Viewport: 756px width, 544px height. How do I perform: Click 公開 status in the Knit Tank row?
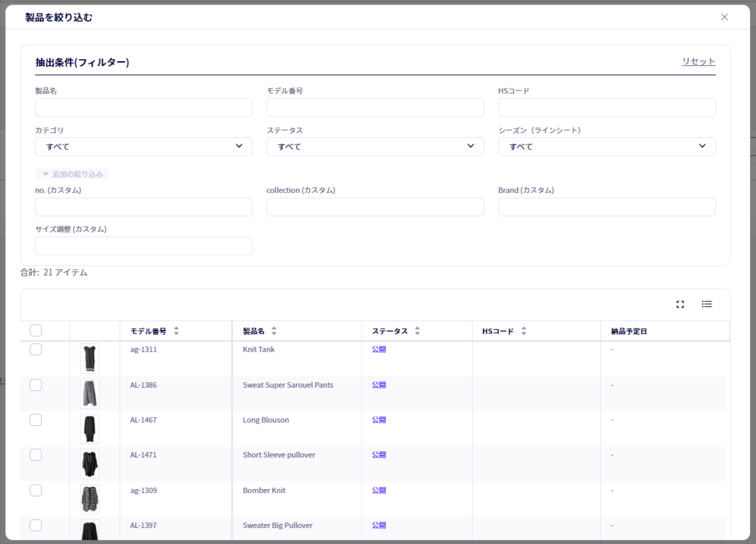coord(379,349)
